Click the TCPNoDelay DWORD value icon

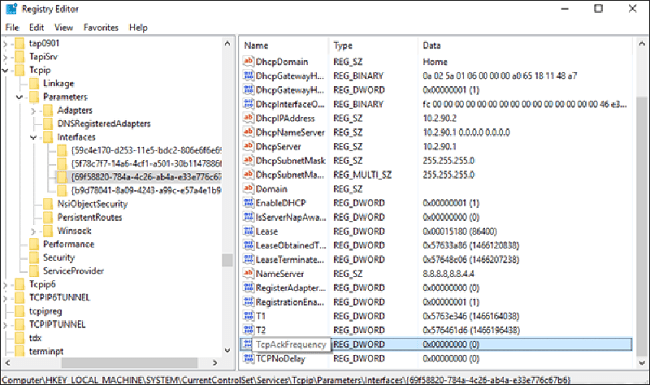click(248, 358)
